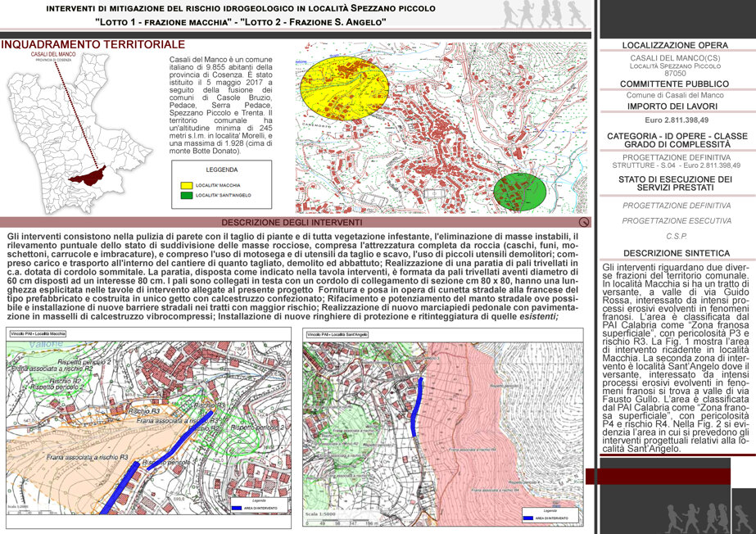The height and width of the screenshot is (534, 756).
Task: Click the children silhouettes at the bottom right corner
Action: pyautogui.click(x=709, y=518)
